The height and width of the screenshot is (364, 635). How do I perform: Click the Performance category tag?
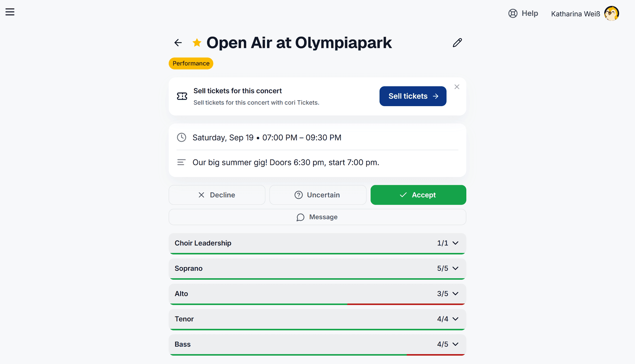pyautogui.click(x=191, y=63)
